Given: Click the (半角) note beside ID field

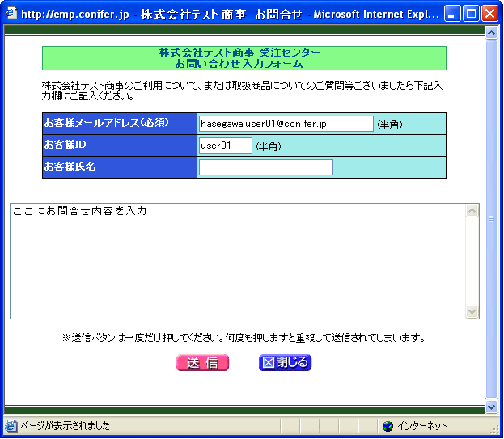Looking at the screenshot, I should coord(269,146).
